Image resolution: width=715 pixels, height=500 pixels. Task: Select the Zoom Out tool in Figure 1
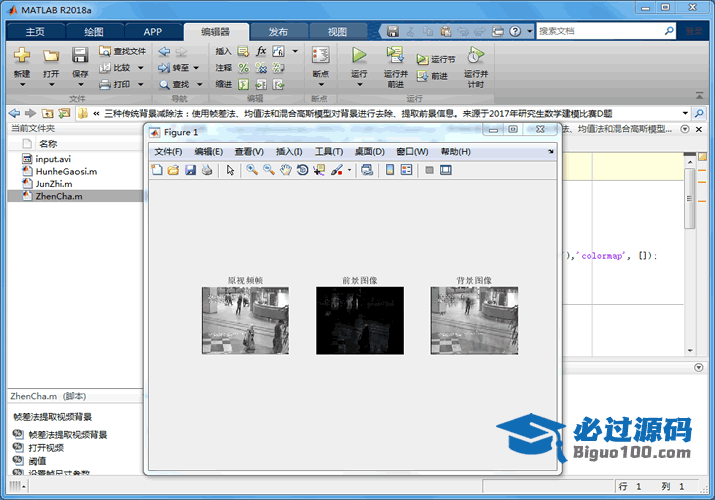(x=269, y=170)
